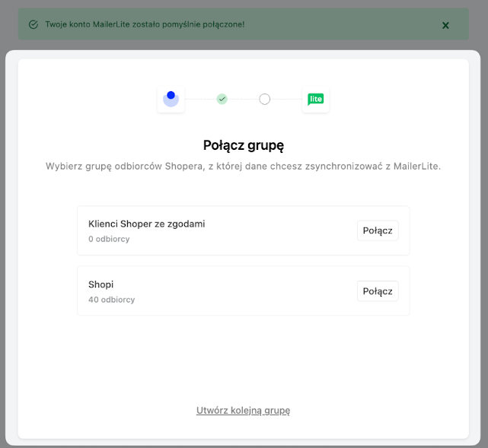Connect the Klienci Shoper ze zgodami group
The image size is (488, 448).
(378, 230)
